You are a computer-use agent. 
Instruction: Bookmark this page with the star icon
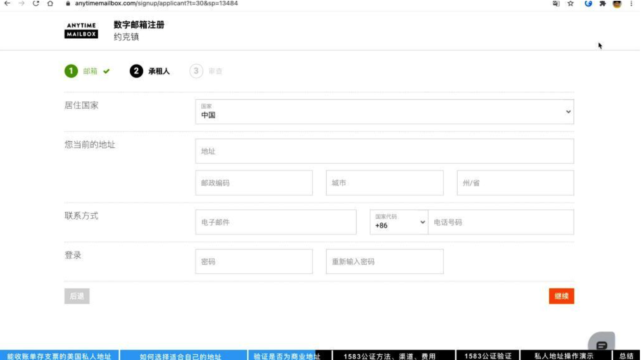click(570, 4)
